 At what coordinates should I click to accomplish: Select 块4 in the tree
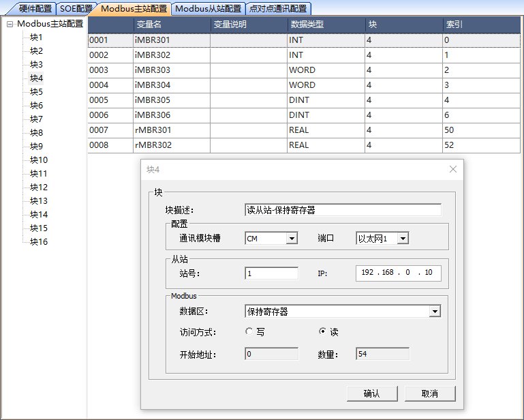(36, 78)
